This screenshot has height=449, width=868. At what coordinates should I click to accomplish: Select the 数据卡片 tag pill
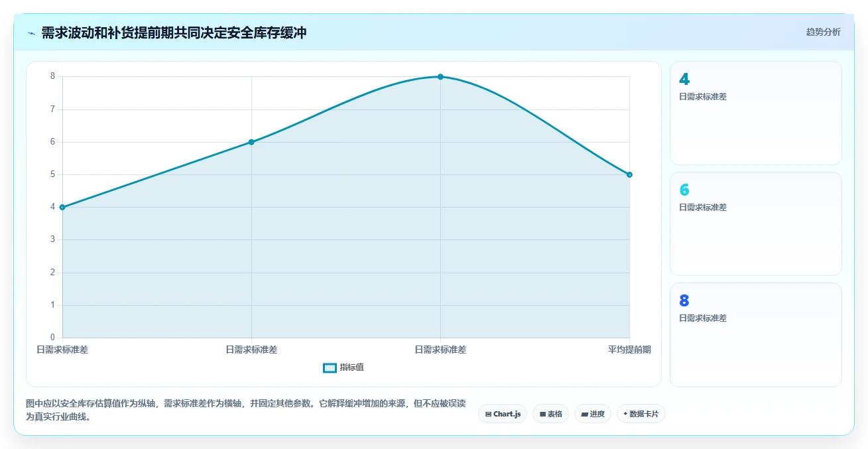pos(641,414)
